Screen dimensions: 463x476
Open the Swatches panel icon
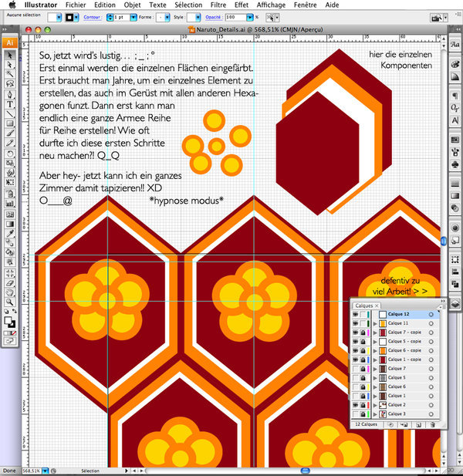(x=455, y=140)
